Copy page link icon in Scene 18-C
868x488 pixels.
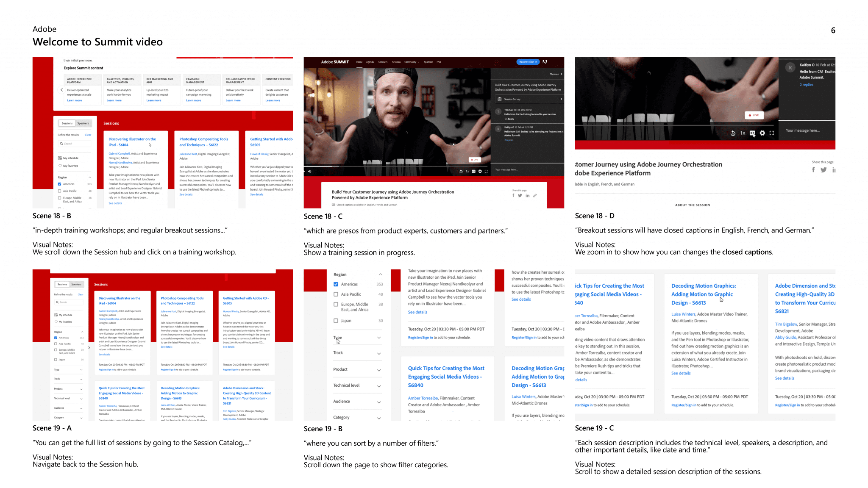[x=535, y=195]
